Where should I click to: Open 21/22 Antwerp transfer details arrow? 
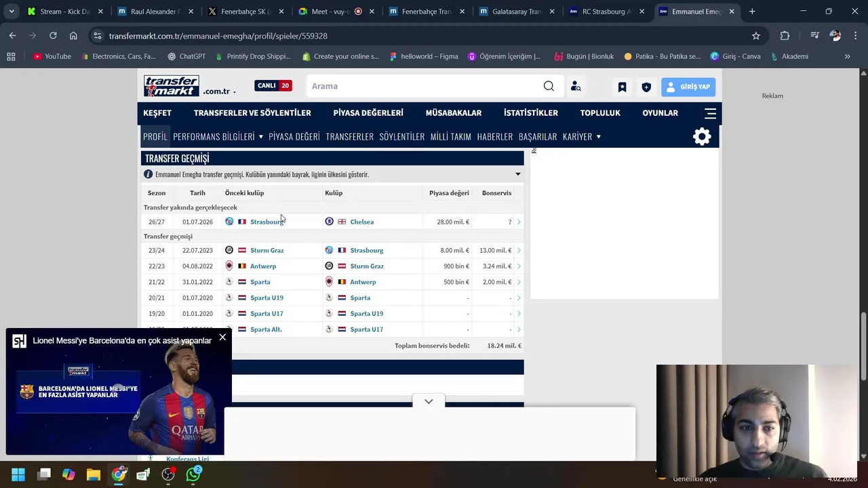(519, 282)
